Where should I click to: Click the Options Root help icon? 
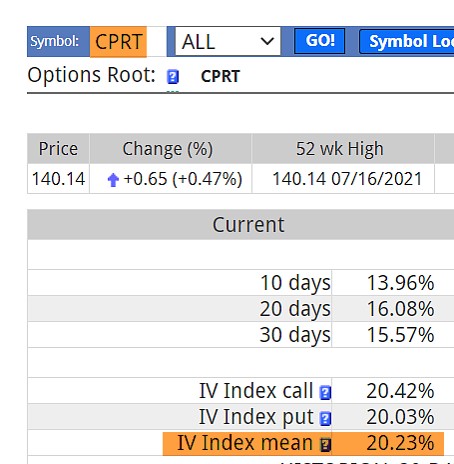tap(173, 77)
